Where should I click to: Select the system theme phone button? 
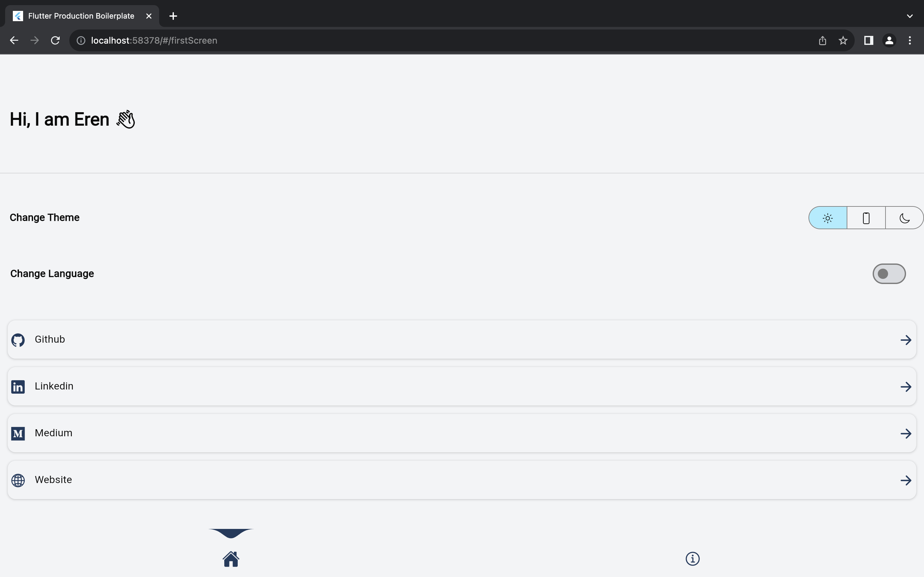coord(866,218)
